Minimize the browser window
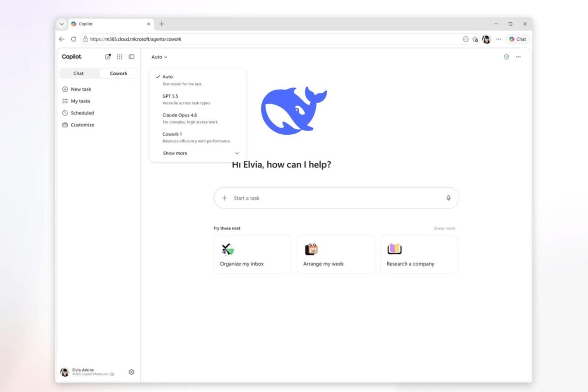Screen dimensions: 588x392 click(x=496, y=24)
